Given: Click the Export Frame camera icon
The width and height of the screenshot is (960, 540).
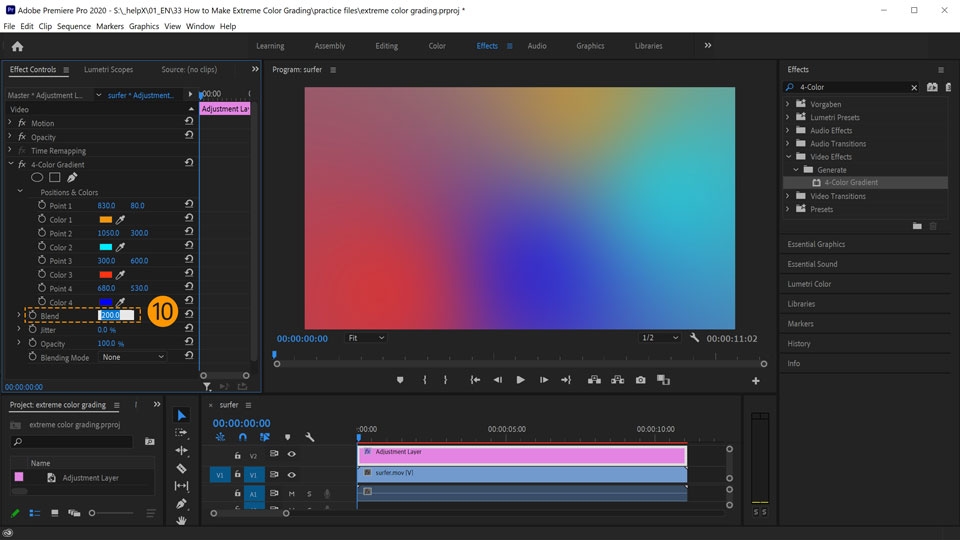Looking at the screenshot, I should click(640, 380).
